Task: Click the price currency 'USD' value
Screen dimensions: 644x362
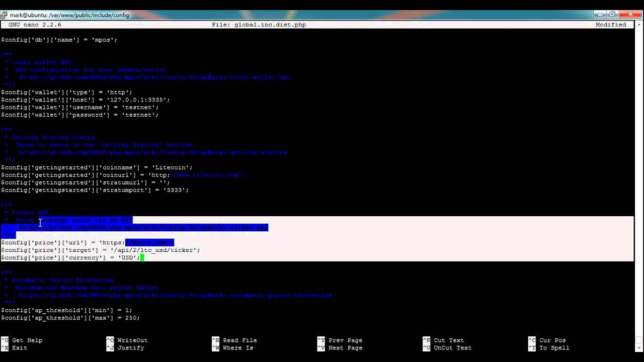Action: click(127, 257)
